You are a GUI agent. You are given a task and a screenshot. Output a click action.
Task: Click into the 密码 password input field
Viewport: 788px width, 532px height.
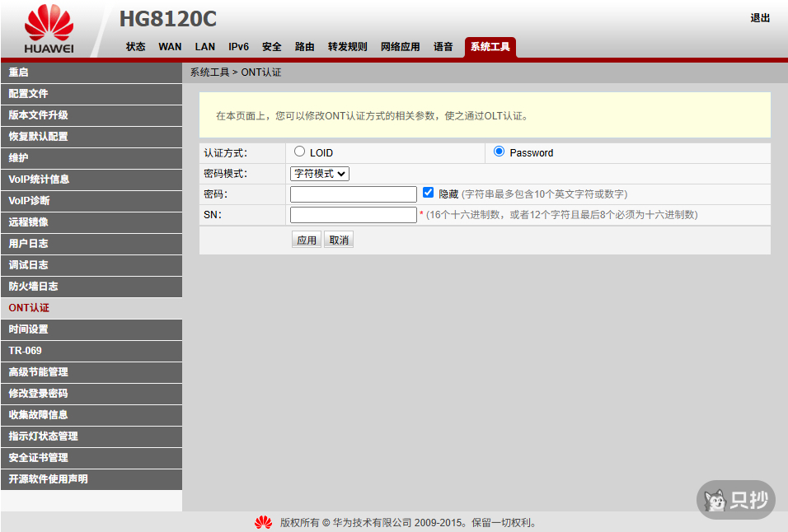tap(354, 194)
